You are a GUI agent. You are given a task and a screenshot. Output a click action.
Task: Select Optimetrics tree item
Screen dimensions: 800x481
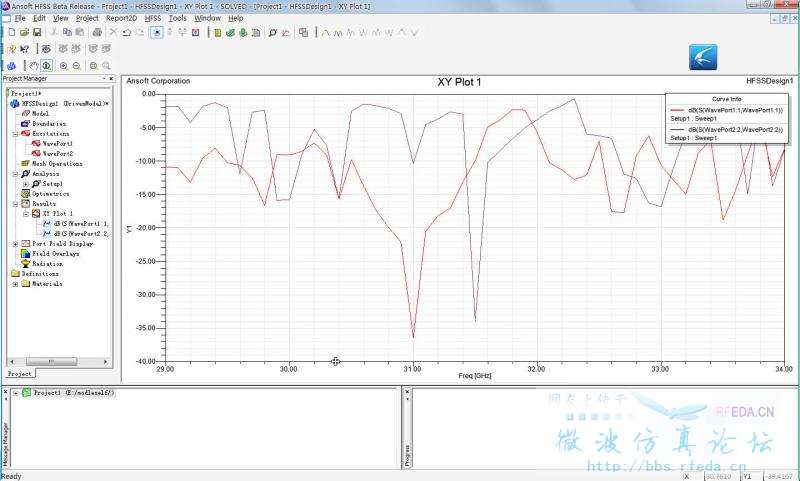[x=51, y=194]
